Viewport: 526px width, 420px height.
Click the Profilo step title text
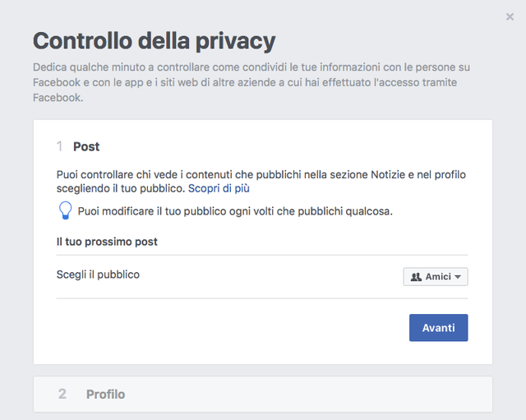click(105, 395)
